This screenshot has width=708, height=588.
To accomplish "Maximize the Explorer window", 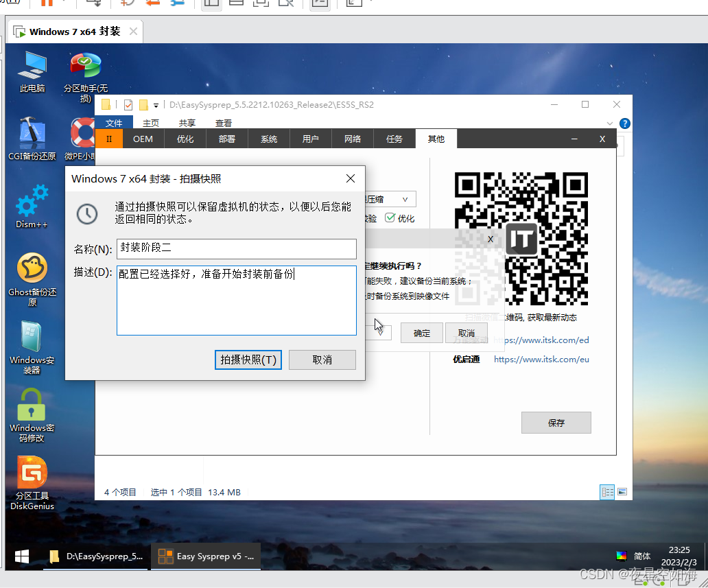I will tap(585, 104).
